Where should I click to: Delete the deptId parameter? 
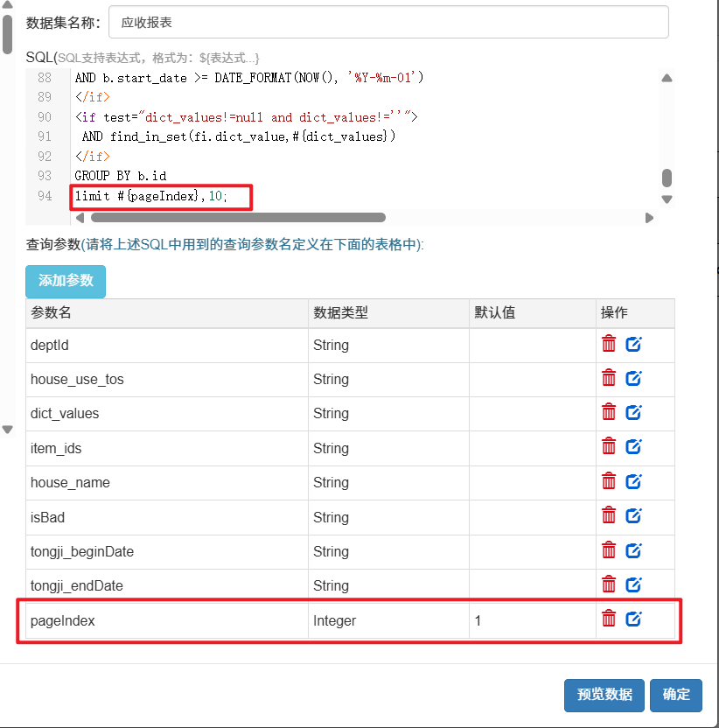click(x=609, y=344)
